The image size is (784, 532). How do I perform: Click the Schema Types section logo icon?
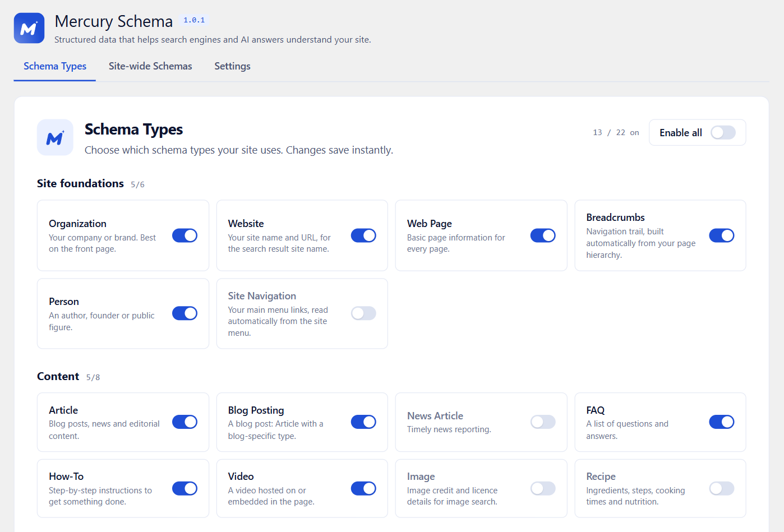pyautogui.click(x=55, y=137)
